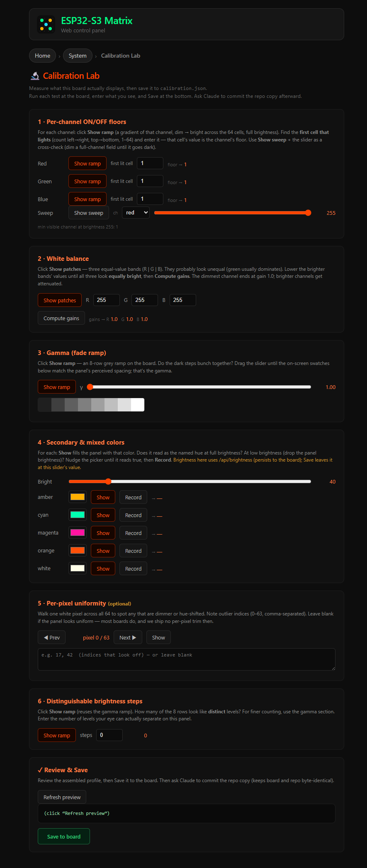This screenshot has height=868, width=367.
Task: Refresh the profile preview
Action: coord(62,797)
